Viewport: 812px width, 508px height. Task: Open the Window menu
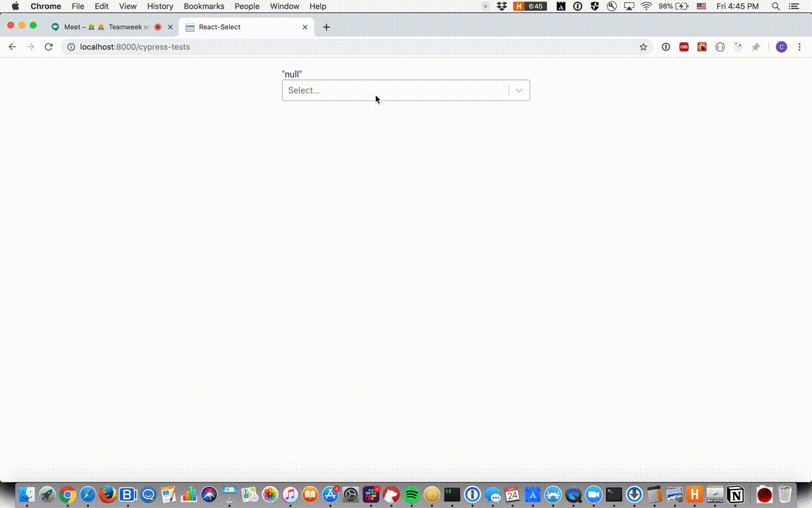tap(284, 6)
